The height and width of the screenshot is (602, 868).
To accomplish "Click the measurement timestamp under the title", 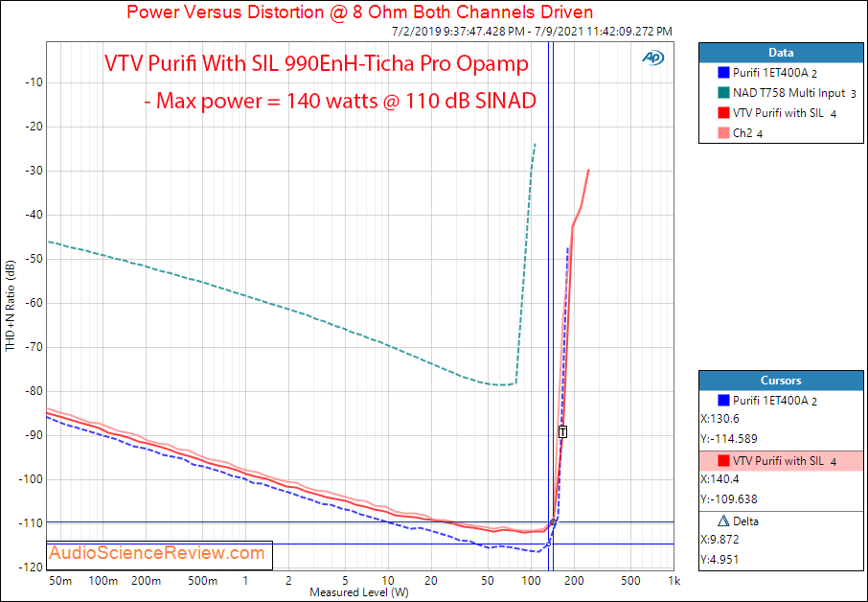I will 532,32.
